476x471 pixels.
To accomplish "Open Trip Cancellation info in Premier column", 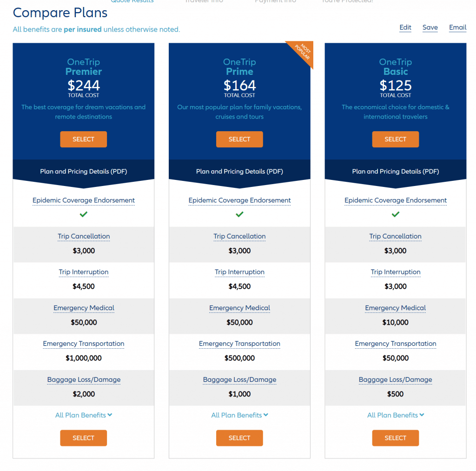I will tap(84, 236).
